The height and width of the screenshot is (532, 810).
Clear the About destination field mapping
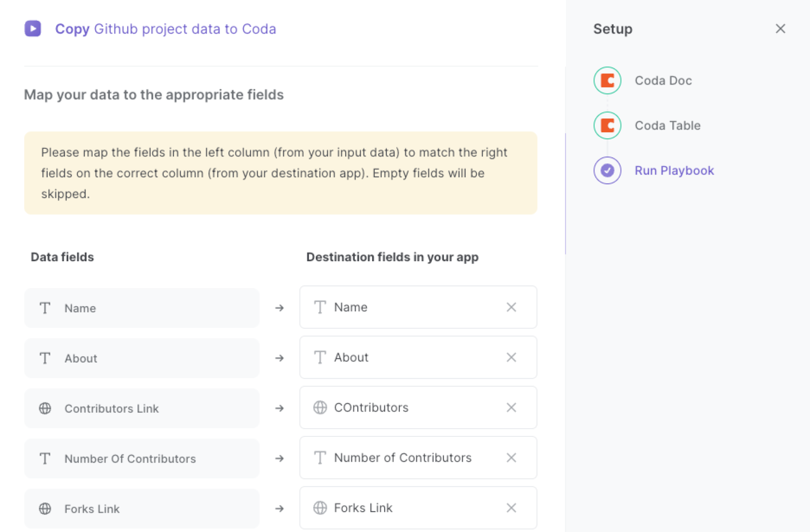(511, 357)
